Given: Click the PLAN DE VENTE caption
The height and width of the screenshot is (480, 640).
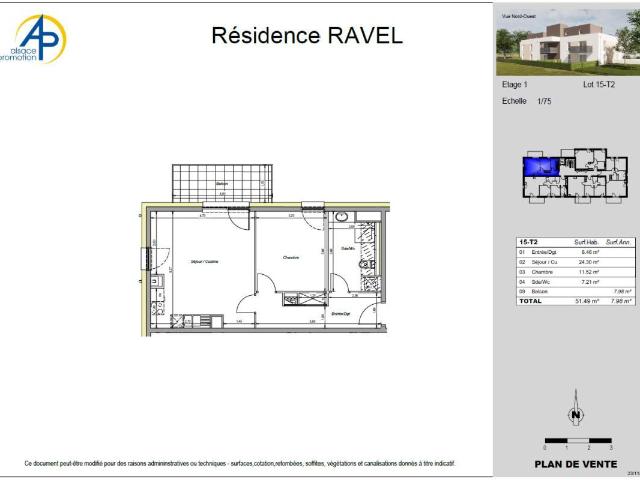Looking at the screenshot, I should (x=576, y=464).
